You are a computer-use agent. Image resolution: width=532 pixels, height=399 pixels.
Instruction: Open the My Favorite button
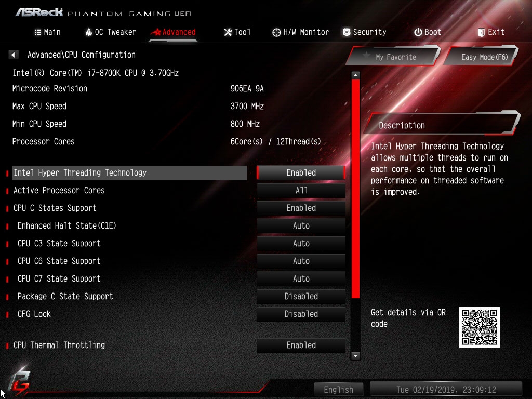click(394, 56)
